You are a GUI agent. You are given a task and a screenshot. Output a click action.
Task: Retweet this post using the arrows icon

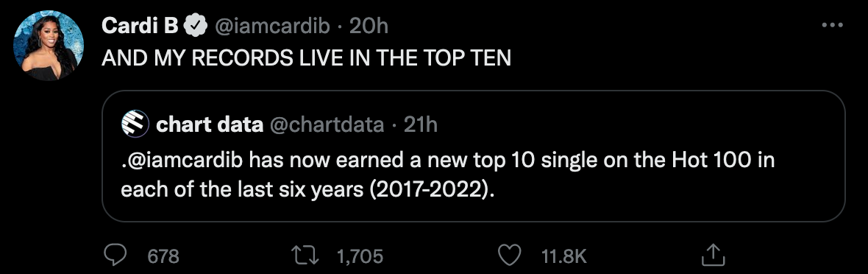coord(304,256)
